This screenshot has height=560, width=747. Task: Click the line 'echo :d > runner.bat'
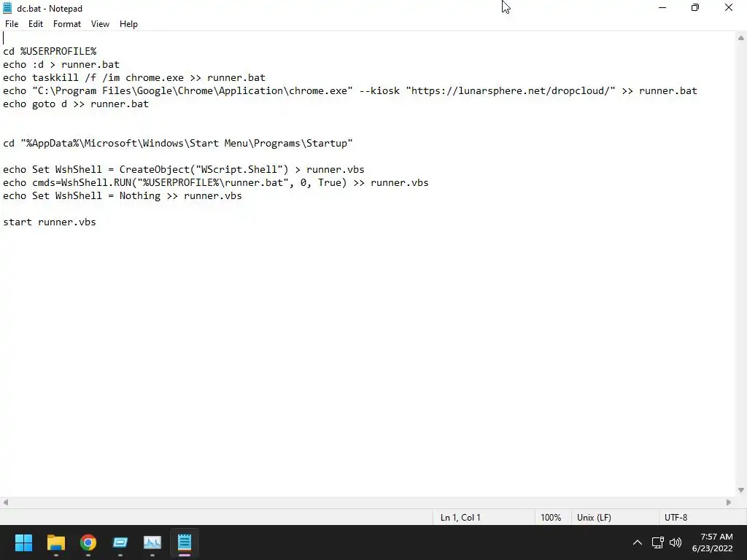pyautogui.click(x=61, y=64)
